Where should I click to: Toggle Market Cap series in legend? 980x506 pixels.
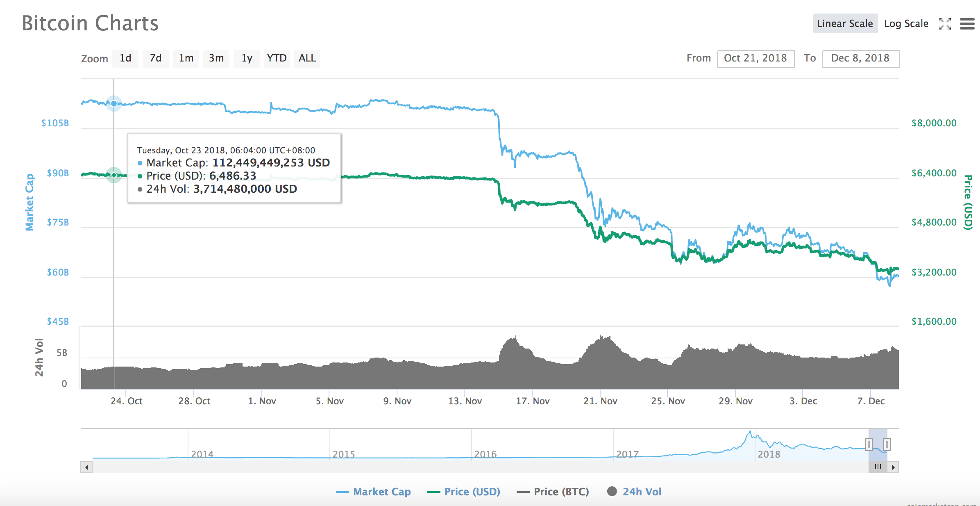pos(373,492)
